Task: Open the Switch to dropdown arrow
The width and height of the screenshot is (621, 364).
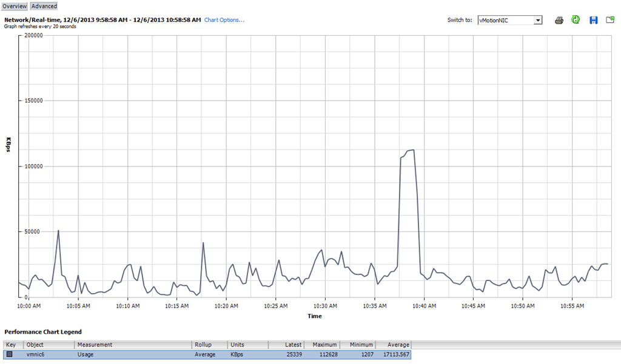Action: pos(537,21)
